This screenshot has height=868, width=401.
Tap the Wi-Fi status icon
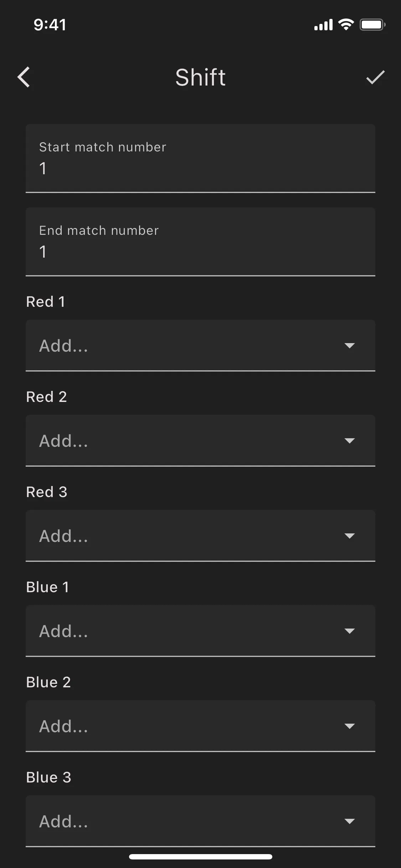346,24
